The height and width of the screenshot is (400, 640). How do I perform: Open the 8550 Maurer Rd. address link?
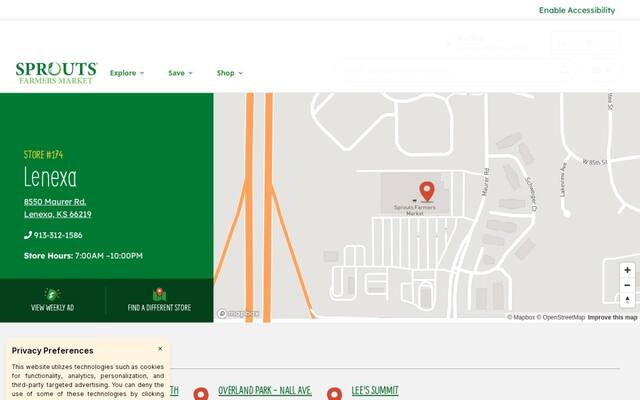coord(58,208)
